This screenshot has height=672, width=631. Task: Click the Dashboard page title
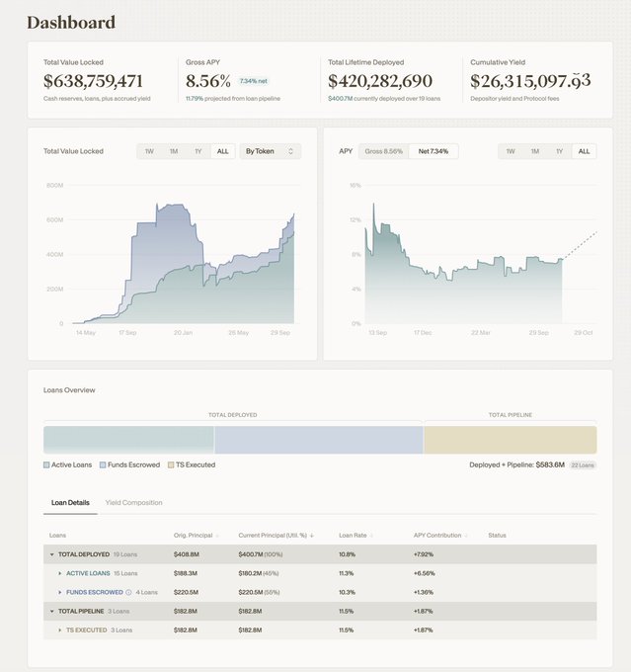coord(71,23)
